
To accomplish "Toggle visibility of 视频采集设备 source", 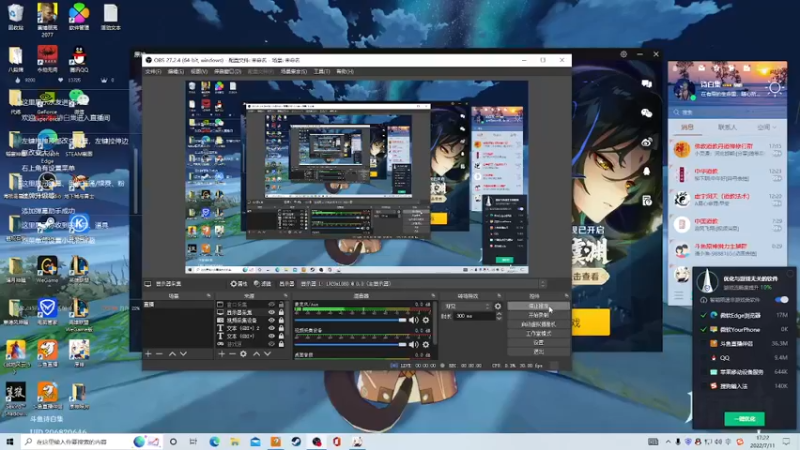I will 271,320.
